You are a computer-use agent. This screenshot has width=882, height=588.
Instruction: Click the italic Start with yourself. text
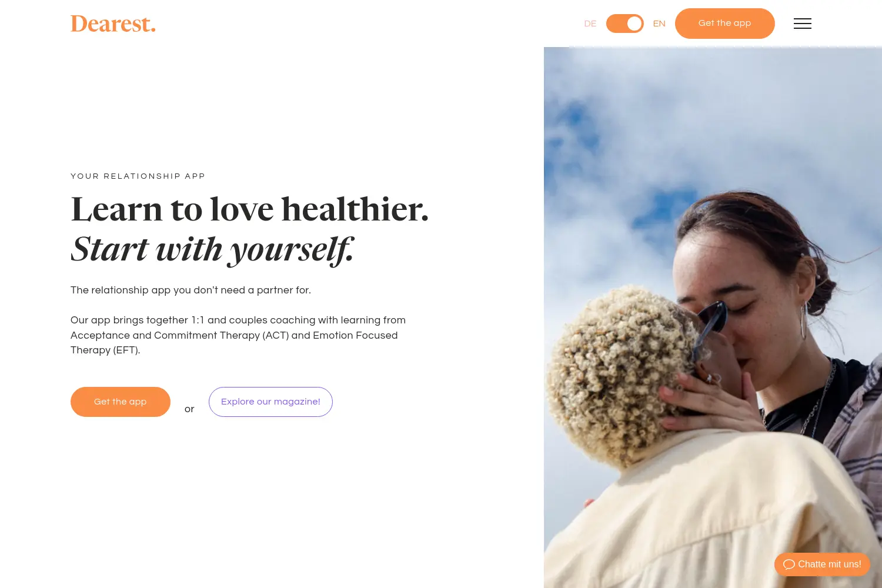[212, 249]
